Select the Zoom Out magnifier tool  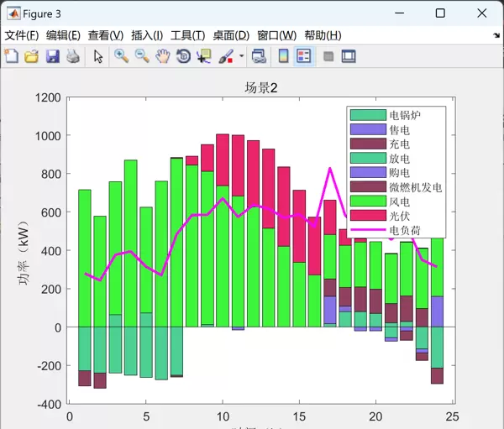[x=142, y=56]
